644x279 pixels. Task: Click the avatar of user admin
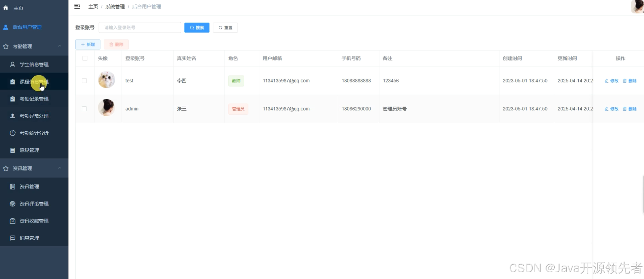[x=106, y=108]
